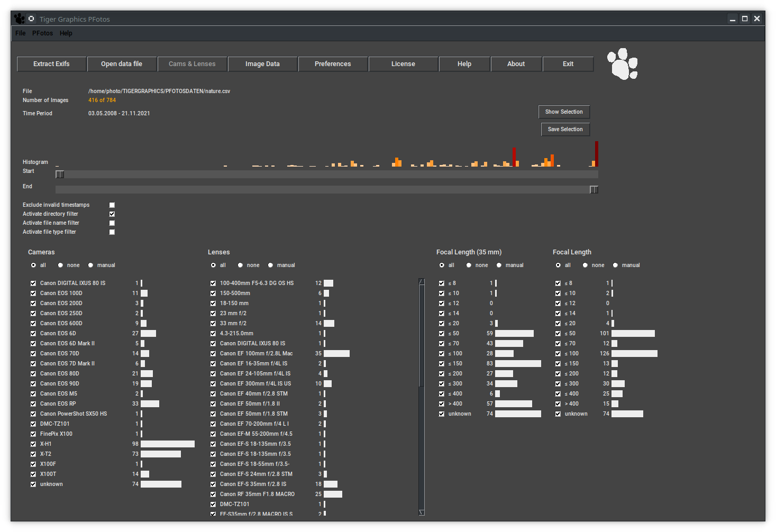Click the Save Selection button
Screen dimensions: 776x532
(x=565, y=130)
